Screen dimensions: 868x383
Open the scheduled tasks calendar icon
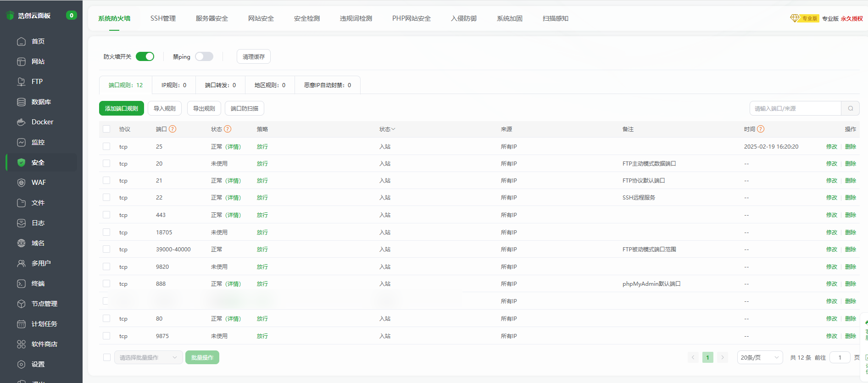click(x=21, y=324)
